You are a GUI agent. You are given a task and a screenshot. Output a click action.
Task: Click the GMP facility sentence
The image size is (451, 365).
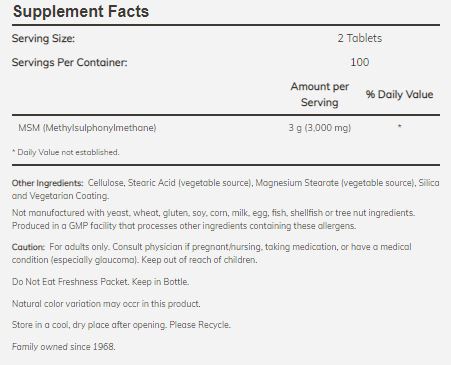tap(184, 226)
